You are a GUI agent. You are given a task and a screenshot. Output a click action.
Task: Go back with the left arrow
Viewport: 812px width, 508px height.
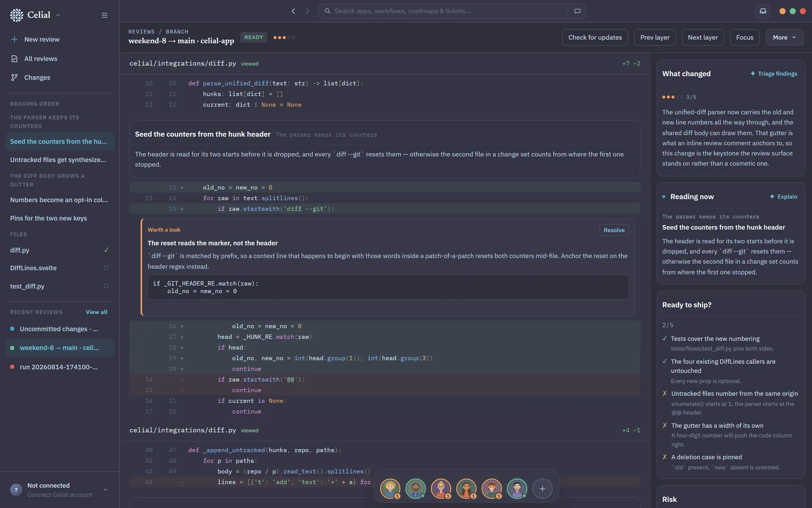tap(293, 11)
